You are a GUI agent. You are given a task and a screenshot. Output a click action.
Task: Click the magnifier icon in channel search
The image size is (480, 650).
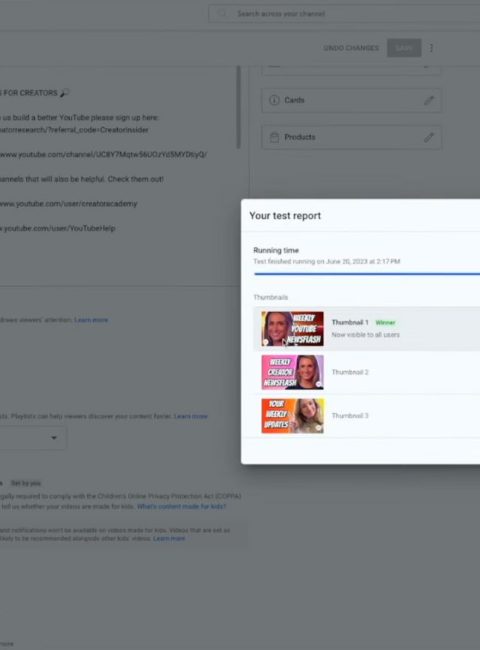[223, 14]
